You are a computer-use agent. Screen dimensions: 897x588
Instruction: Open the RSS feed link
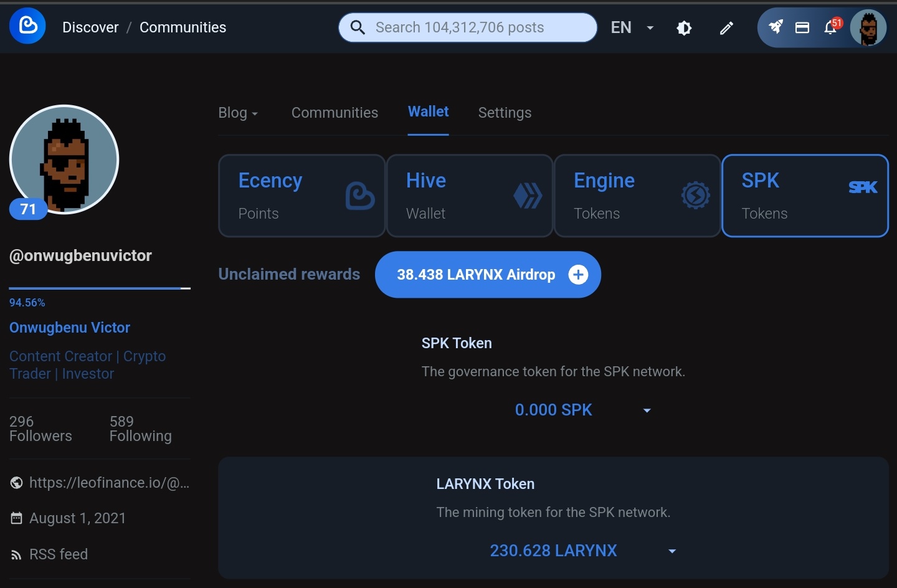point(59,554)
